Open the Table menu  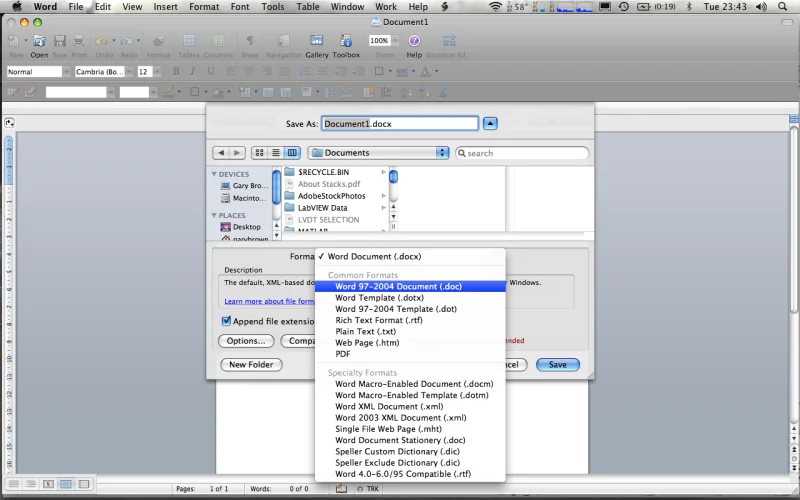point(308,7)
